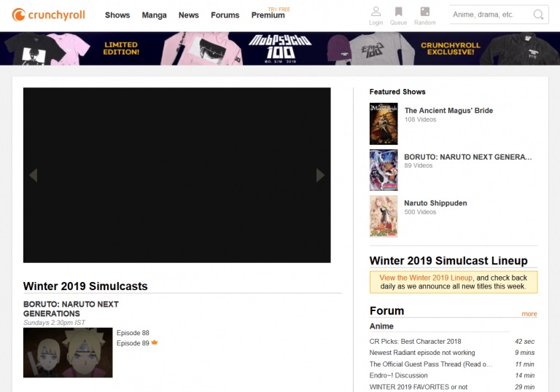This screenshot has height=392, width=560.
Task: Open the Naruto Shippuden title link
Action: click(435, 203)
